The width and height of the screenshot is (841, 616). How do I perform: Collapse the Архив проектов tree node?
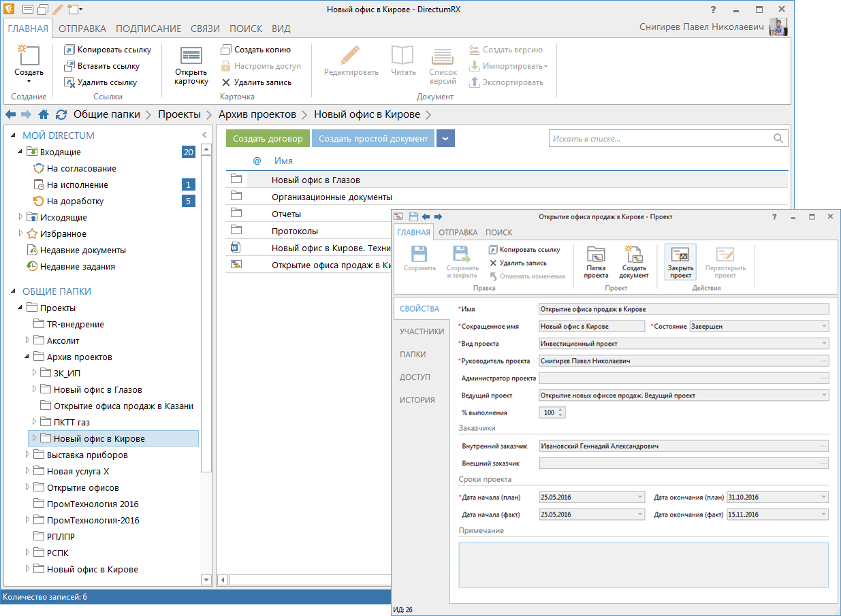[28, 357]
